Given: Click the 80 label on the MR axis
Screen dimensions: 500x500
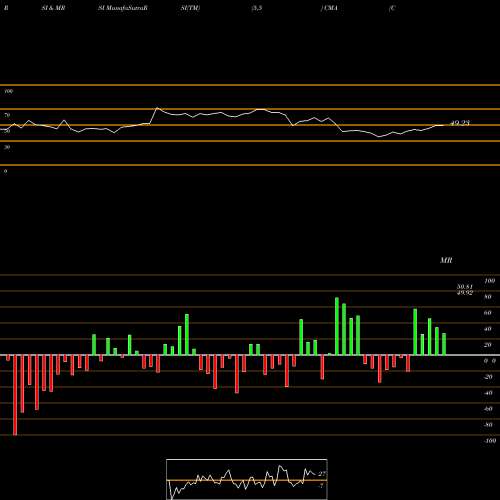Looking at the screenshot, I should pyautogui.click(x=488, y=297).
